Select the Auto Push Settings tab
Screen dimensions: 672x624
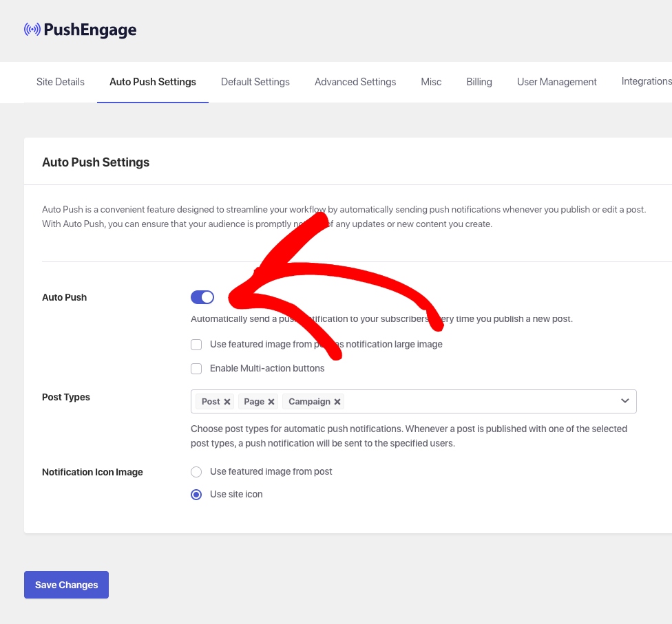153,82
